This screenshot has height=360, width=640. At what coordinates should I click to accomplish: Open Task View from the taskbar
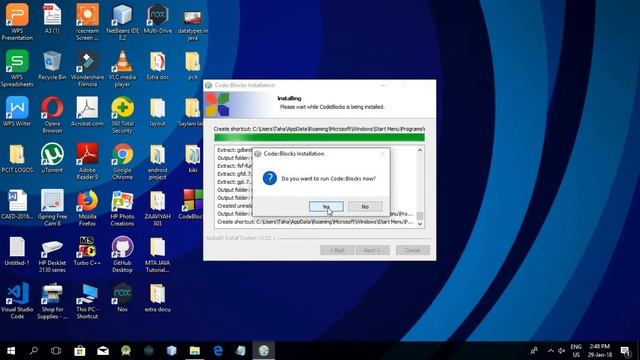56,351
